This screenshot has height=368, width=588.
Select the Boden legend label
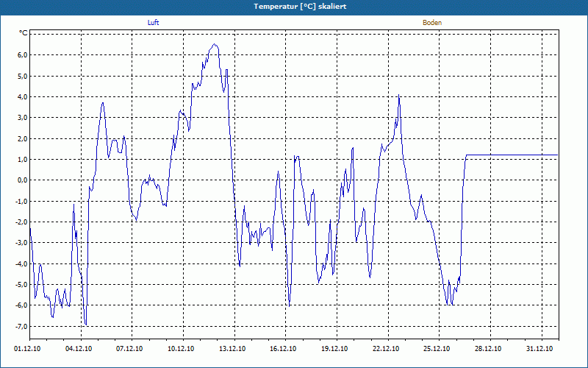pyautogui.click(x=432, y=23)
